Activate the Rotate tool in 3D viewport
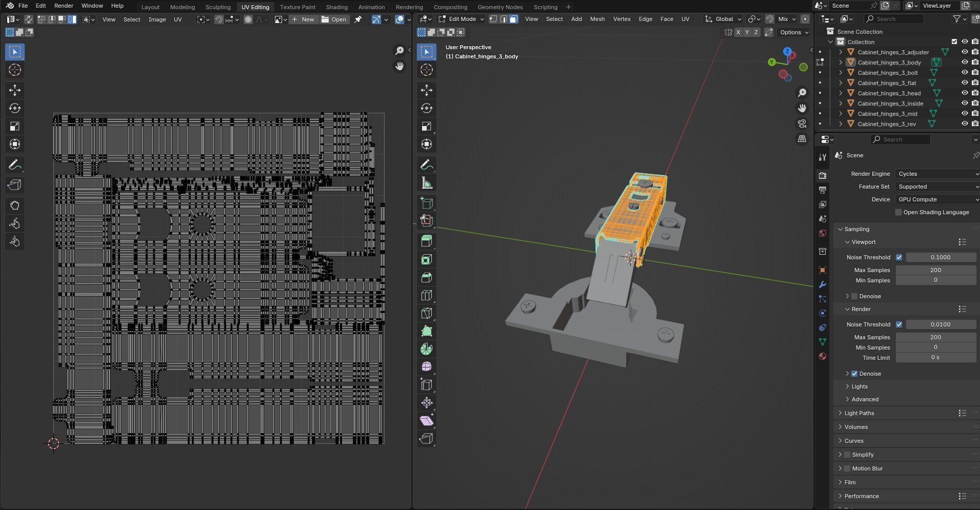The height and width of the screenshot is (510, 980). (426, 108)
